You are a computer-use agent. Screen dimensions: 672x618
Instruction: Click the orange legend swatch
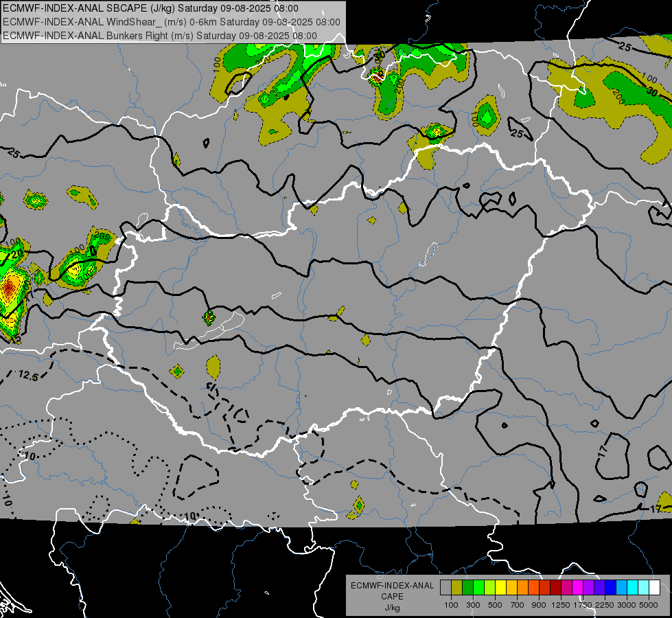[x=522, y=587]
